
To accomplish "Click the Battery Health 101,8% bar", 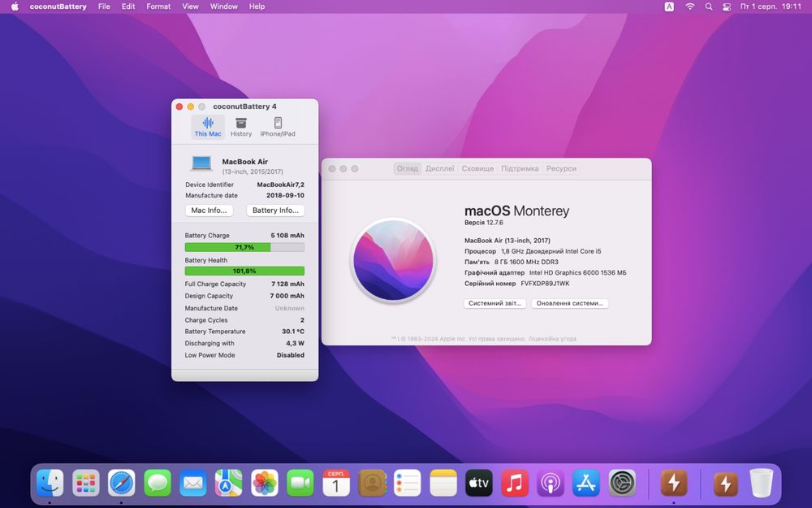I will [244, 271].
